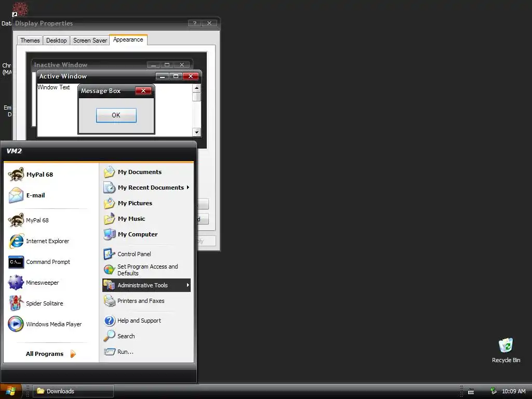Open Recycle Bin on desktop
This screenshot has width=532, height=399.
point(506,351)
